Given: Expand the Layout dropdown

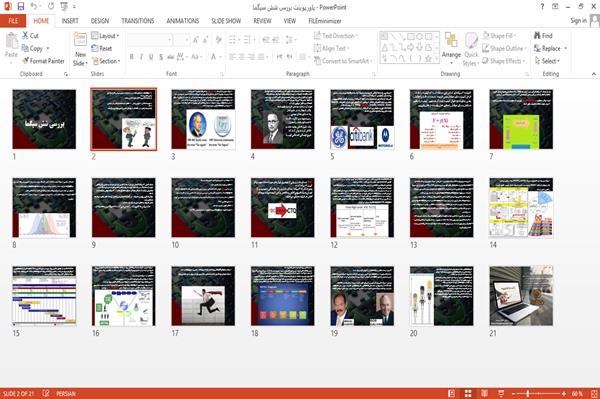Looking at the screenshot, I should 105,36.
